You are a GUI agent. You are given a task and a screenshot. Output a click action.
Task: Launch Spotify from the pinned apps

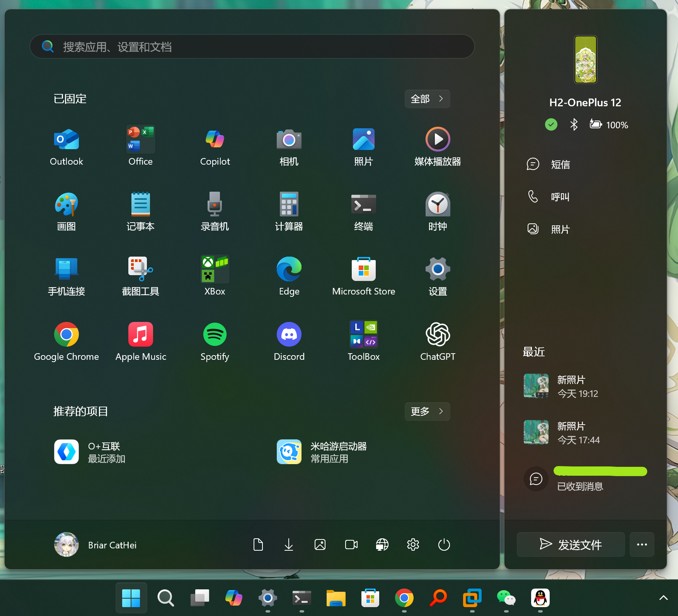[215, 341]
